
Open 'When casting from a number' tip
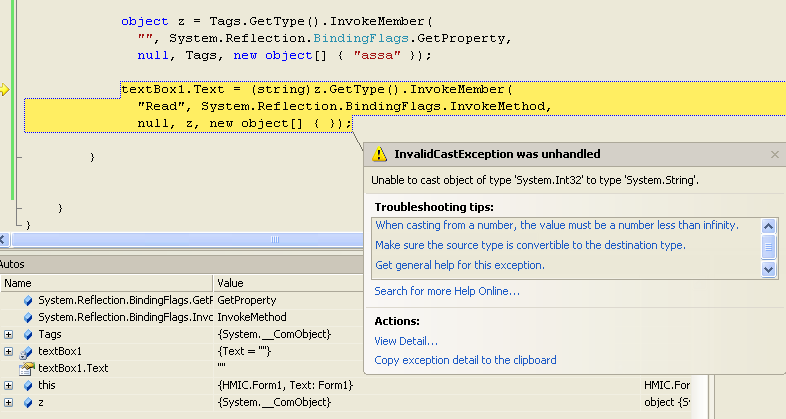click(557, 226)
